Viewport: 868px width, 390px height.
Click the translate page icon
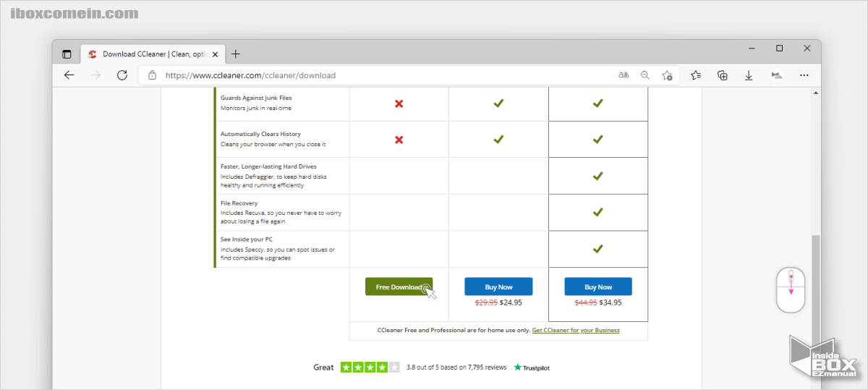tap(623, 75)
